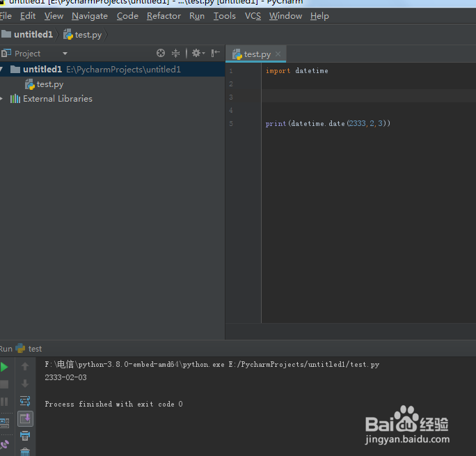The width and height of the screenshot is (476, 456).
Task: Print the Run console output
Action: coord(25,436)
